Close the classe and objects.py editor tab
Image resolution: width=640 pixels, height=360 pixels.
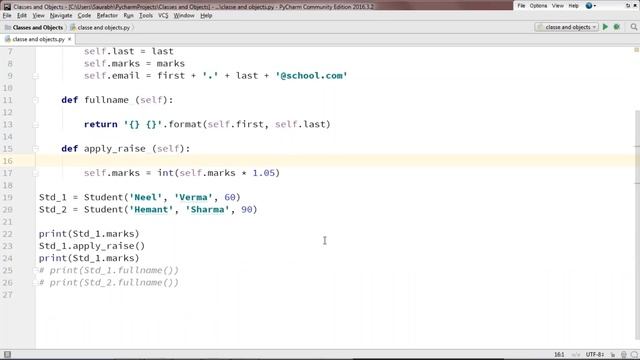[x=69, y=39]
